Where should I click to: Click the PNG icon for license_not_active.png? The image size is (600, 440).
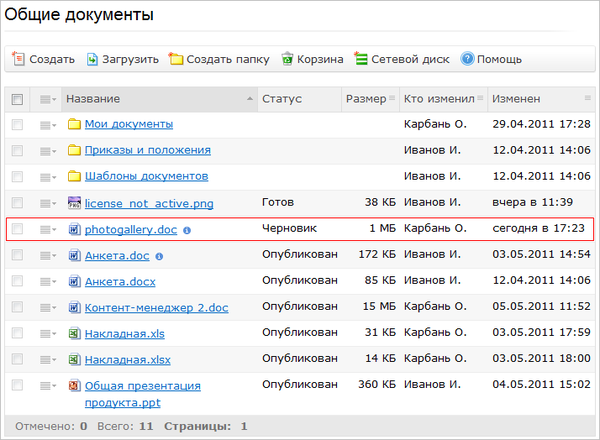pos(74,203)
